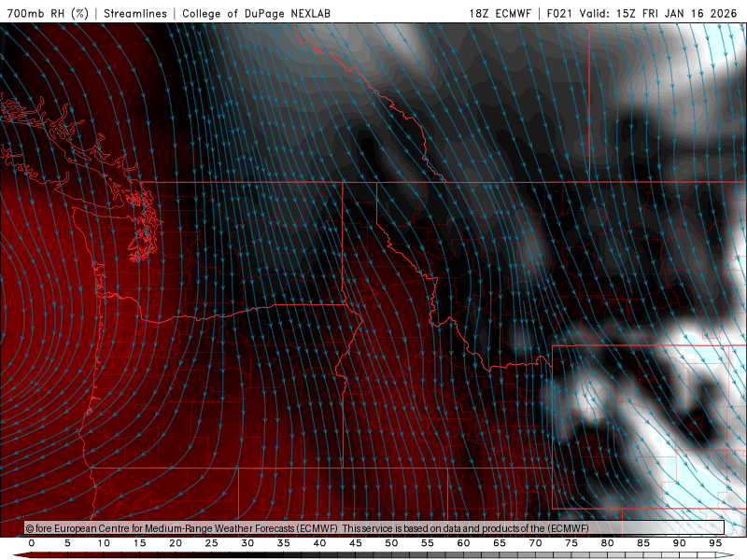
Task: Click the '5' colorbar scale label
Action: [x=67, y=543]
